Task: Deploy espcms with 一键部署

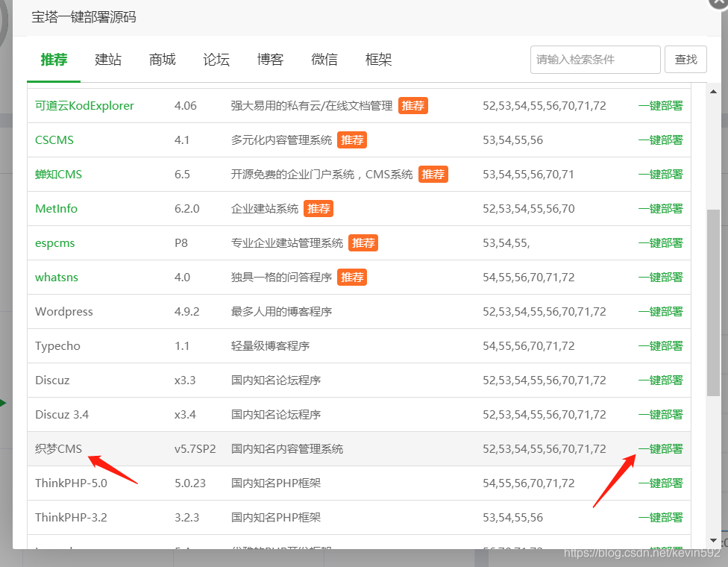Action: click(x=661, y=243)
